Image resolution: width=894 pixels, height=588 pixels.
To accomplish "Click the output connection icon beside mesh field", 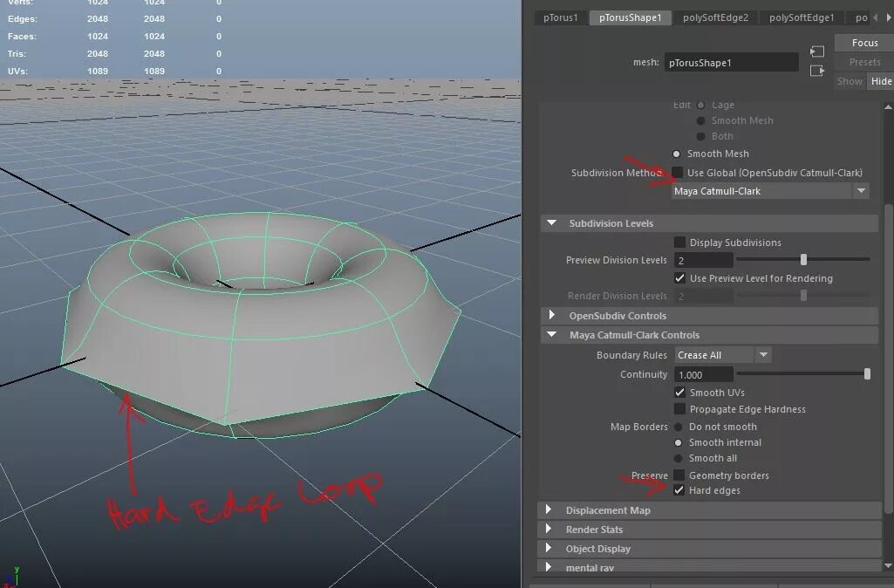I will pyautogui.click(x=816, y=71).
